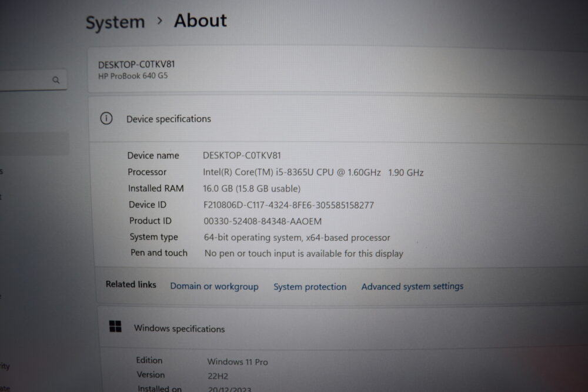The image size is (588, 392).
Task: Click the Pen and touch label
Action: point(159,253)
